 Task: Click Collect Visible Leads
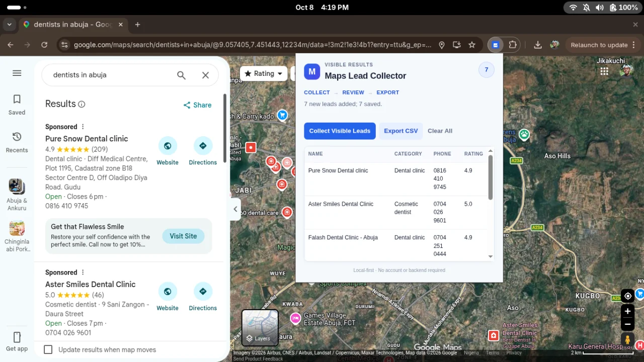click(340, 131)
